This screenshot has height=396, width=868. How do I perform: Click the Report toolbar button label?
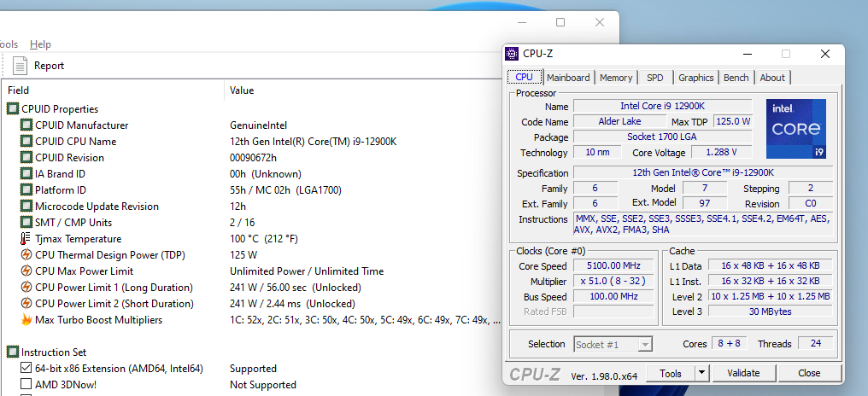50,66
